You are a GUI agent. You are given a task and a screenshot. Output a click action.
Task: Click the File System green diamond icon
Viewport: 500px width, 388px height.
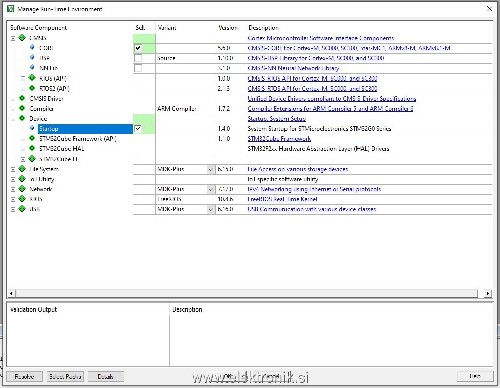(x=22, y=169)
